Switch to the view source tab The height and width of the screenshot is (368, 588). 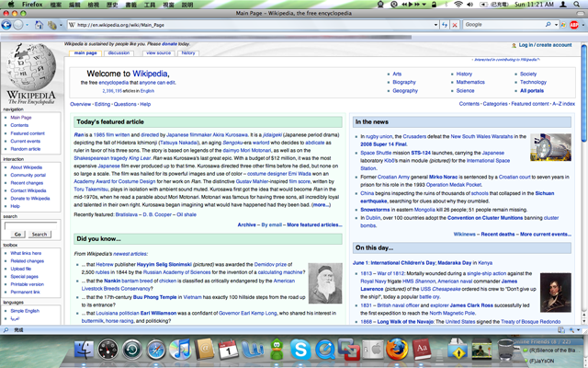[x=158, y=53]
